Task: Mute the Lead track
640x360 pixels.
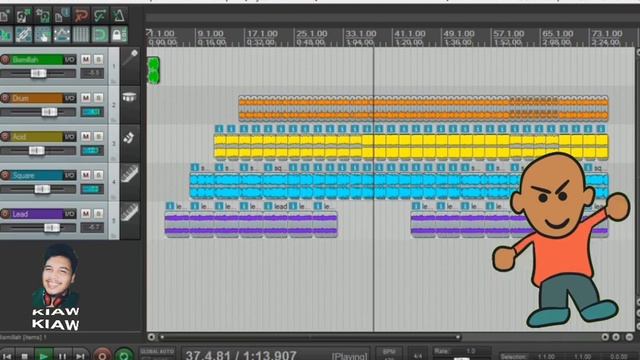Action: click(86, 213)
